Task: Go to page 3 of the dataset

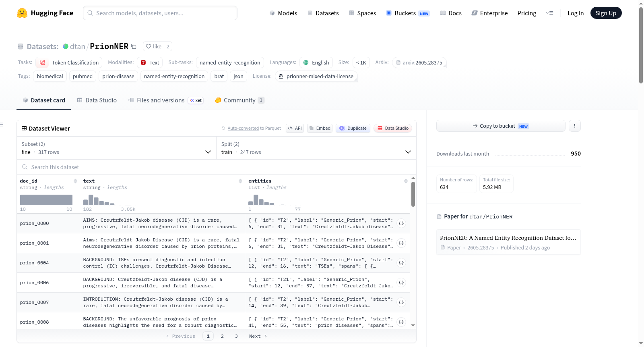Action: pos(236,336)
